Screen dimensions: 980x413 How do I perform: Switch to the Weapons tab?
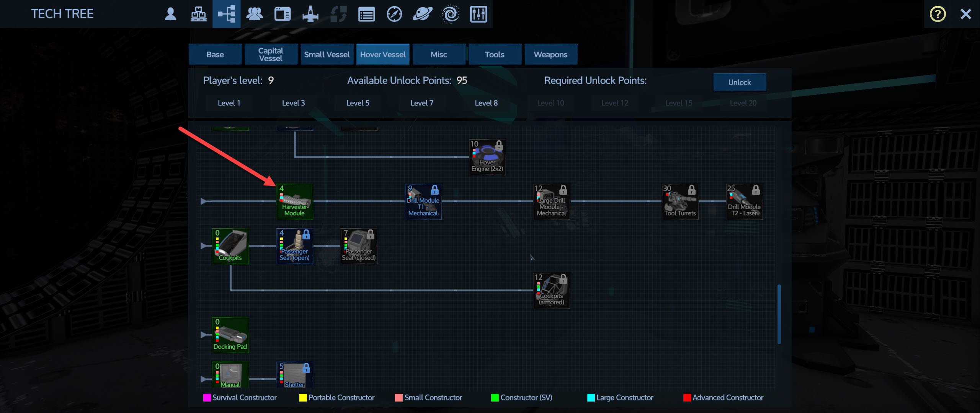[x=550, y=54]
